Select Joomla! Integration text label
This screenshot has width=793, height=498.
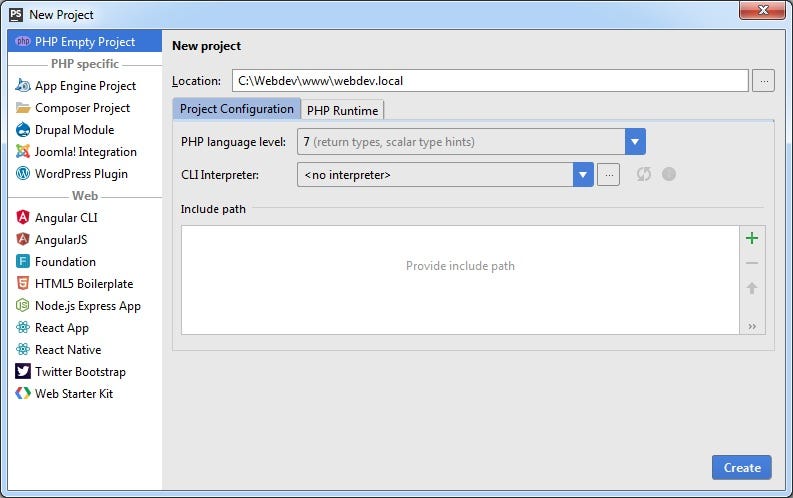(85, 152)
